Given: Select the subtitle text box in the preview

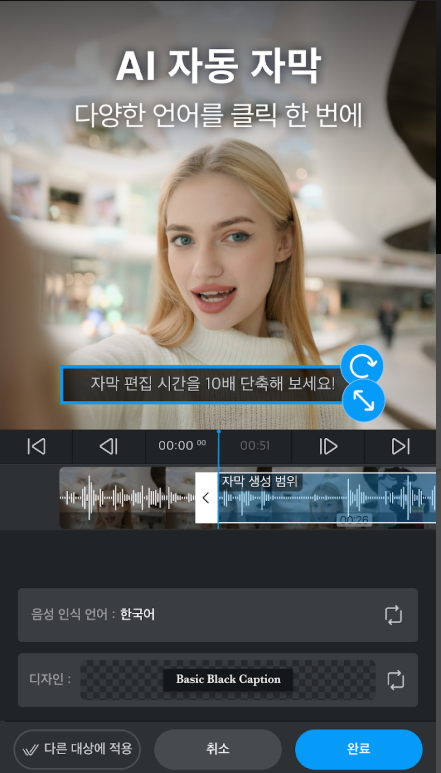Looking at the screenshot, I should point(201,385).
